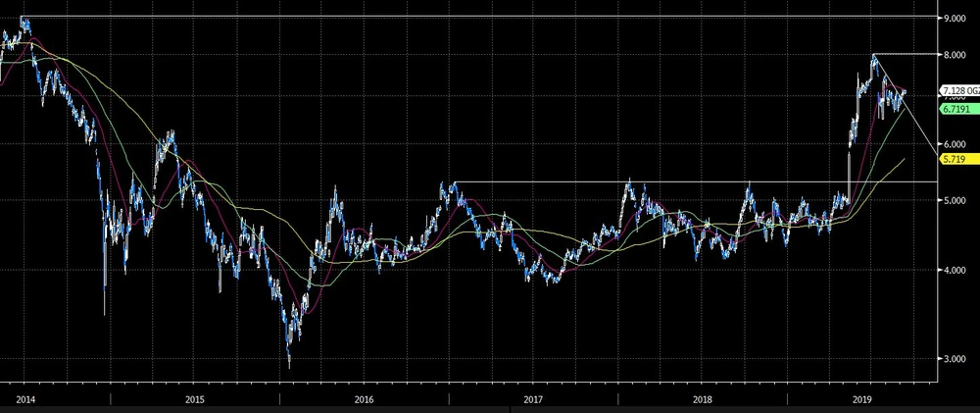Screen dimensions: 980x413
Task: Click the 4.000 price axis label
Action: [954, 271]
